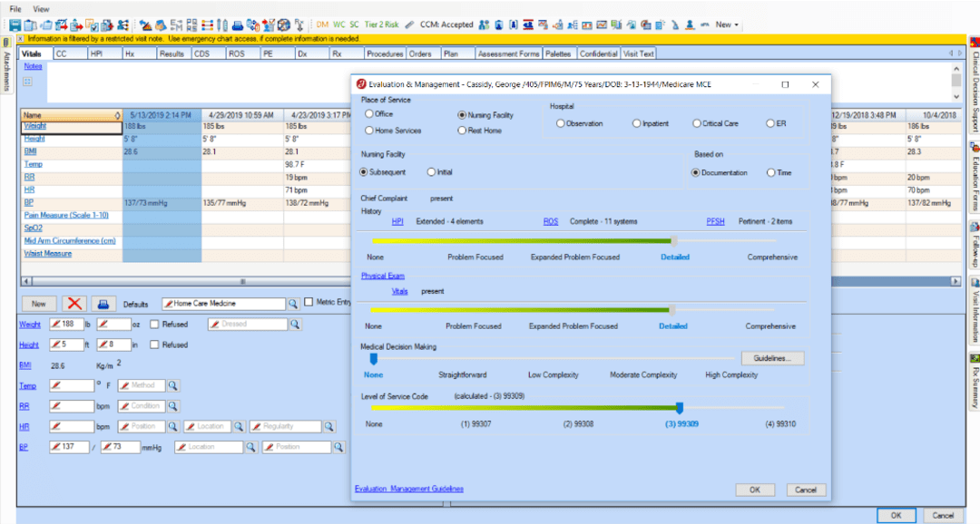Click the printer icon next to Defaults

click(105, 303)
